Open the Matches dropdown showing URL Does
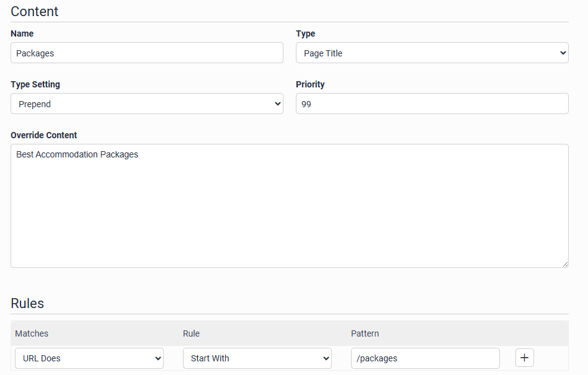The width and height of the screenshot is (588, 375). pos(89,358)
